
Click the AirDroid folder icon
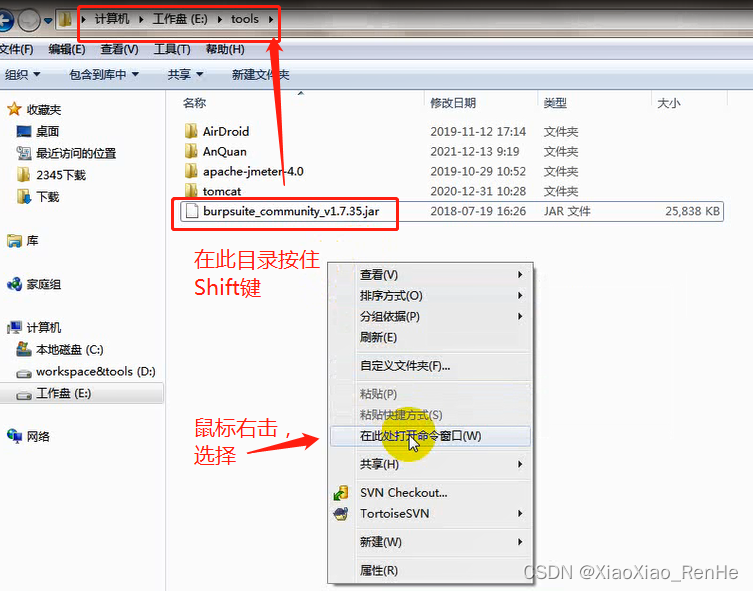(x=191, y=131)
